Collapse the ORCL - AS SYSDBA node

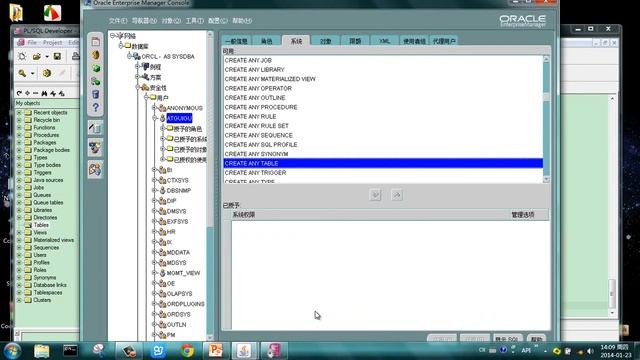tap(129, 56)
